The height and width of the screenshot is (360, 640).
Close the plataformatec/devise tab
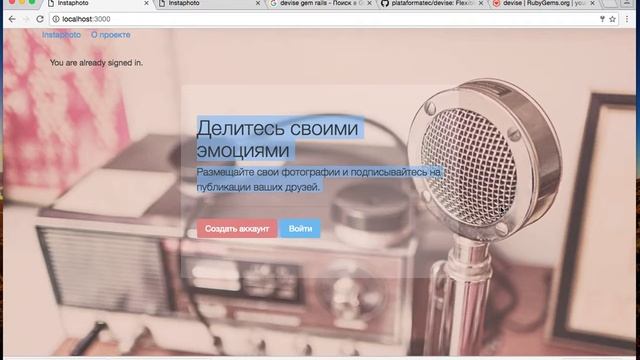pos(481,3)
